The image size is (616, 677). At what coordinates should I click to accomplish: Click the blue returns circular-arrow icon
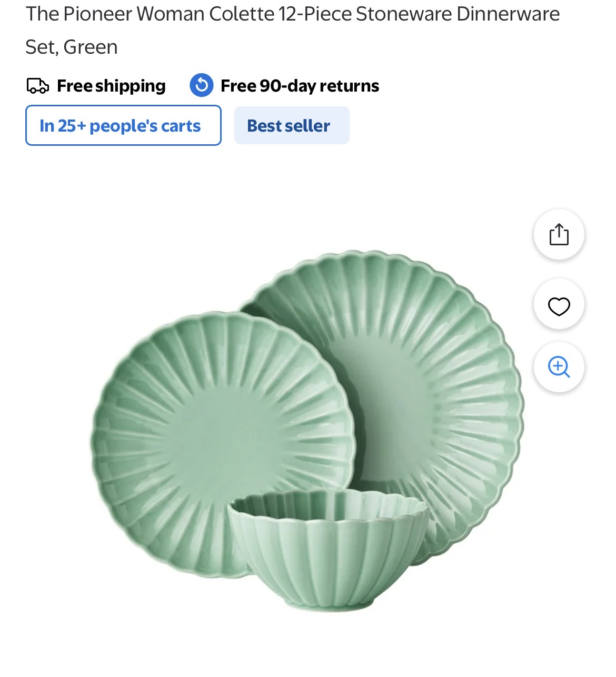pyautogui.click(x=201, y=85)
